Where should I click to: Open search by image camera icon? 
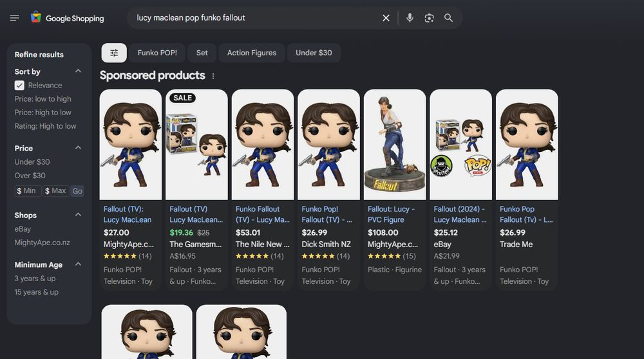tap(429, 18)
